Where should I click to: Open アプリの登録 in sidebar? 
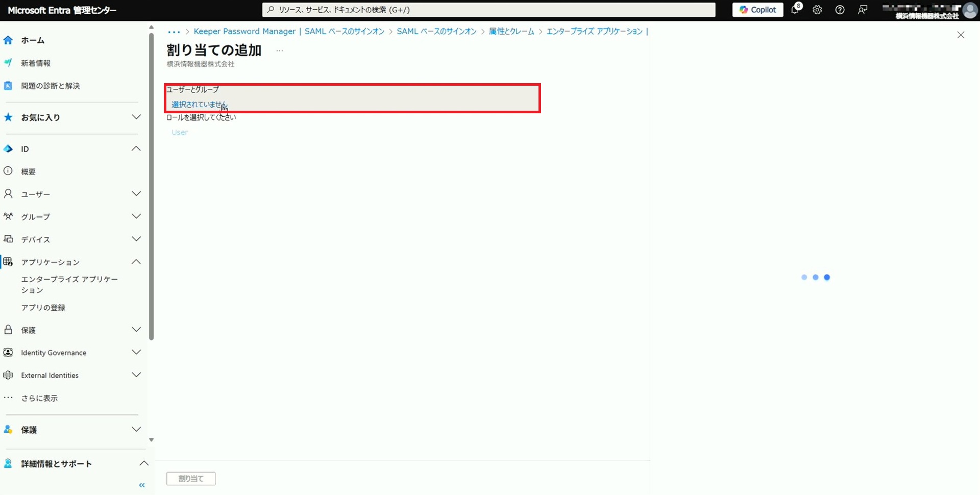point(43,308)
